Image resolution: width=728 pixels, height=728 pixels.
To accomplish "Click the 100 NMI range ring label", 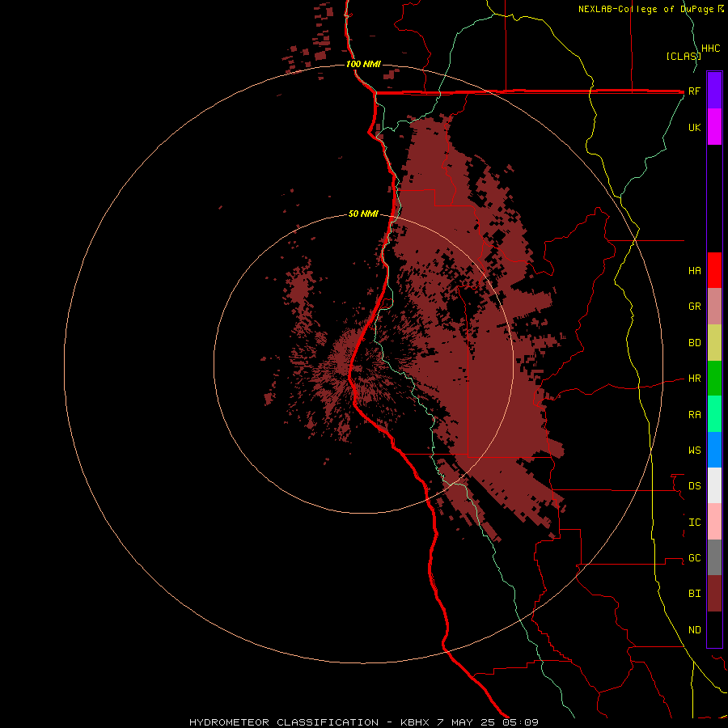I will [x=363, y=64].
